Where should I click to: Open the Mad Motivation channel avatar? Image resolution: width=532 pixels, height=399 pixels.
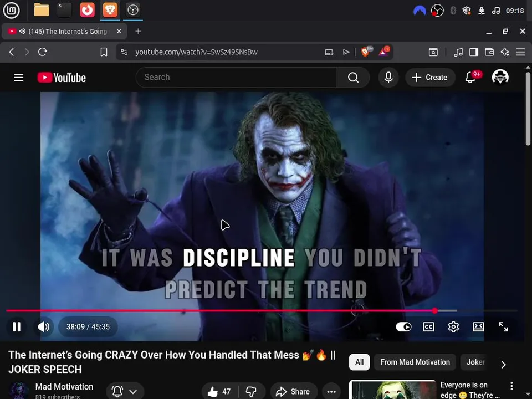(19, 390)
